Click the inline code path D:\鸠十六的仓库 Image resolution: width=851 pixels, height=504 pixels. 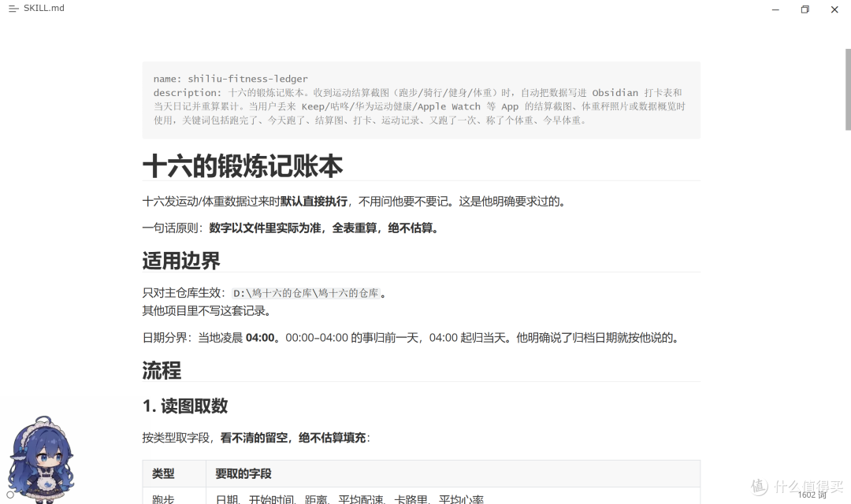click(x=306, y=293)
